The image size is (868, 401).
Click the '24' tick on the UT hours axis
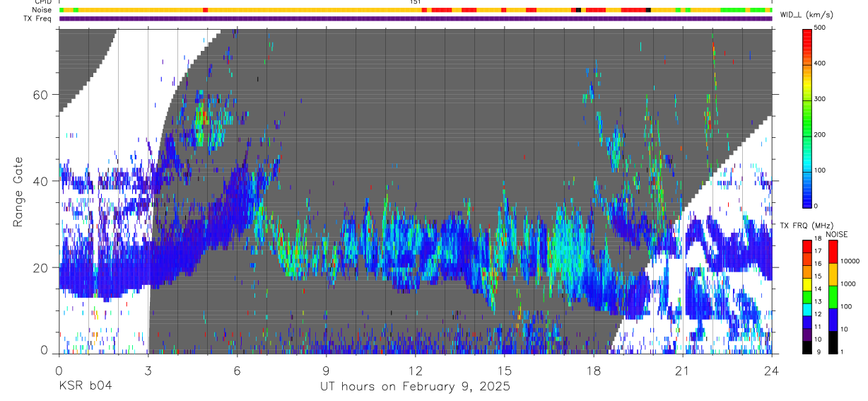pos(771,370)
